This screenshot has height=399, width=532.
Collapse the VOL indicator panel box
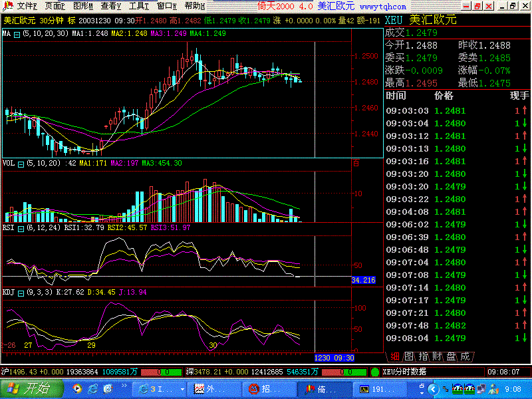(21, 164)
